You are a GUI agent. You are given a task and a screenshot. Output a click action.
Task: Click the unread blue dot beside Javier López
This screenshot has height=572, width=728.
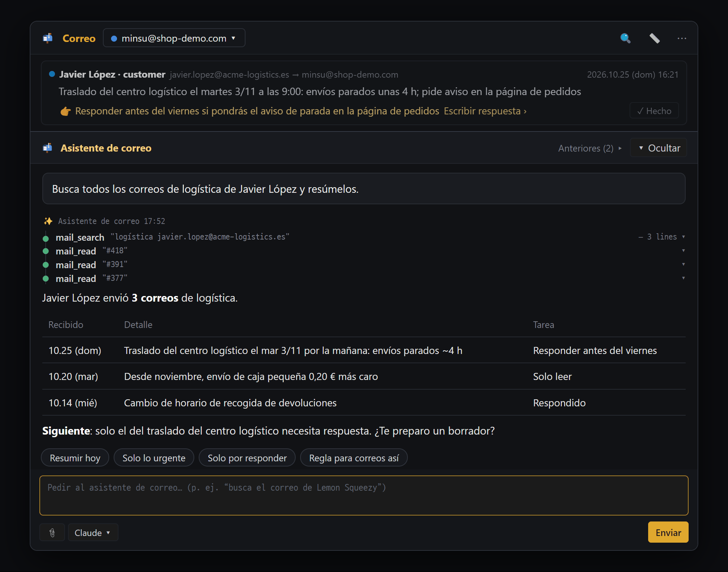click(x=52, y=74)
